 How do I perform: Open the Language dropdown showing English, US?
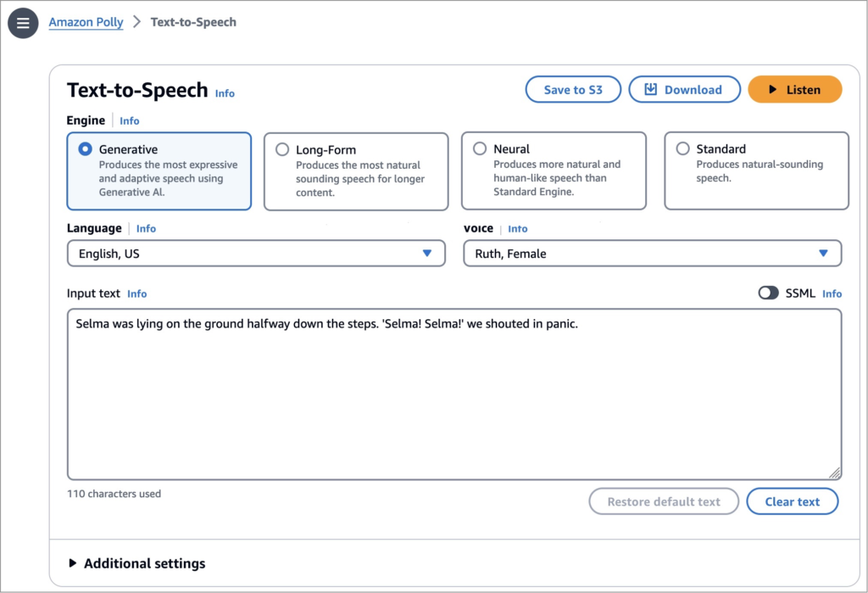[x=256, y=253]
